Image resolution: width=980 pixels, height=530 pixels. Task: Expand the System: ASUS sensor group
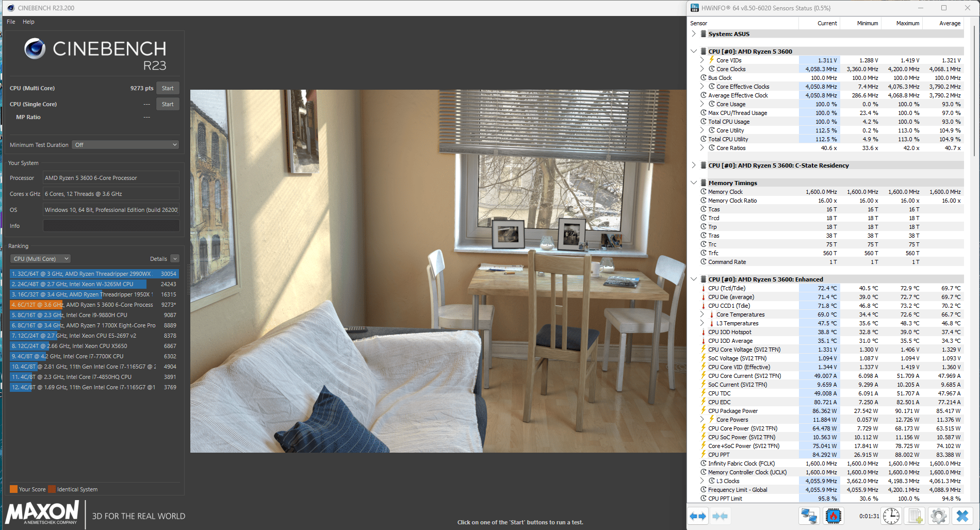694,34
